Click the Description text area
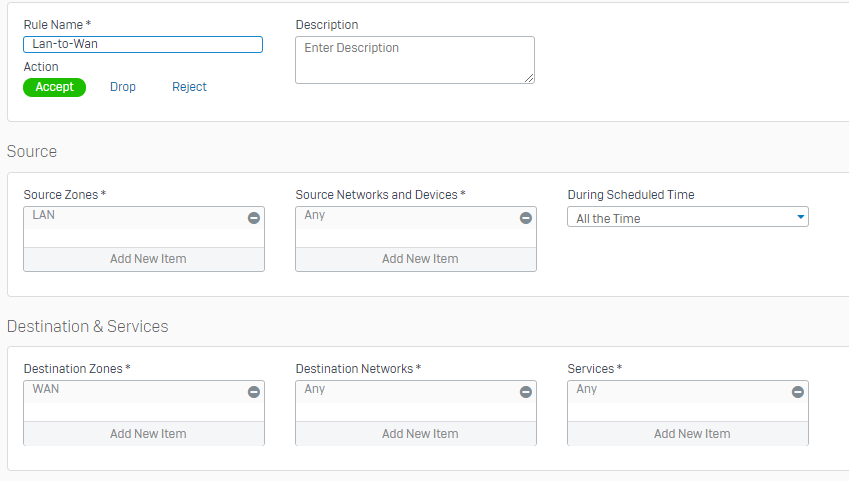Screen dimensions: 849x481 pyautogui.click(x=415, y=60)
